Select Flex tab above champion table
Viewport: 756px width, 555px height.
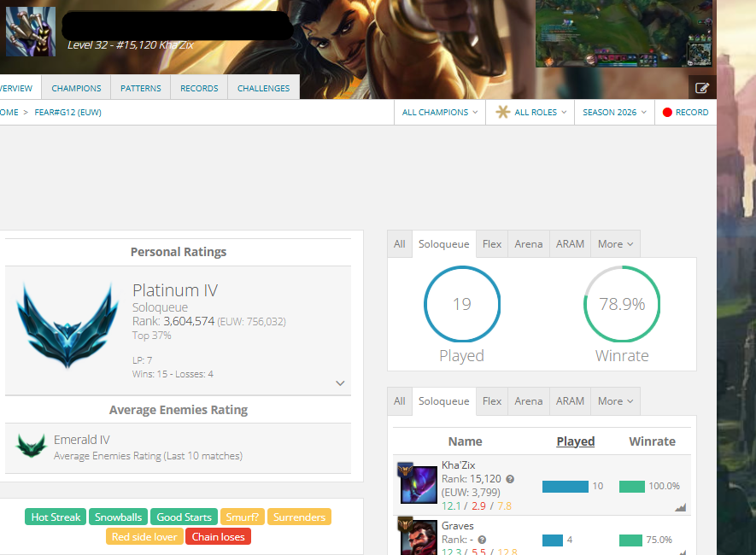coord(492,401)
